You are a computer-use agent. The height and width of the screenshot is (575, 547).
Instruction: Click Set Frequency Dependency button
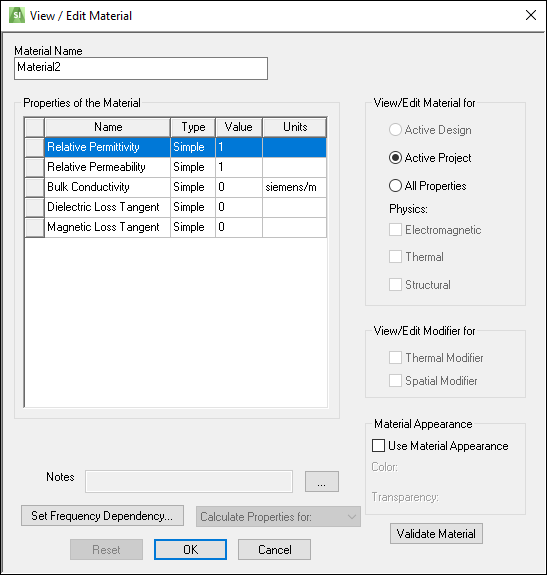tap(102, 516)
